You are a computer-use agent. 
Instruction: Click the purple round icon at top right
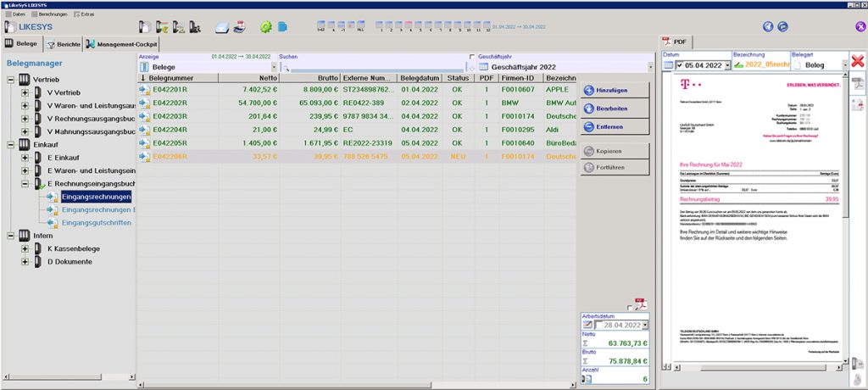(860, 27)
